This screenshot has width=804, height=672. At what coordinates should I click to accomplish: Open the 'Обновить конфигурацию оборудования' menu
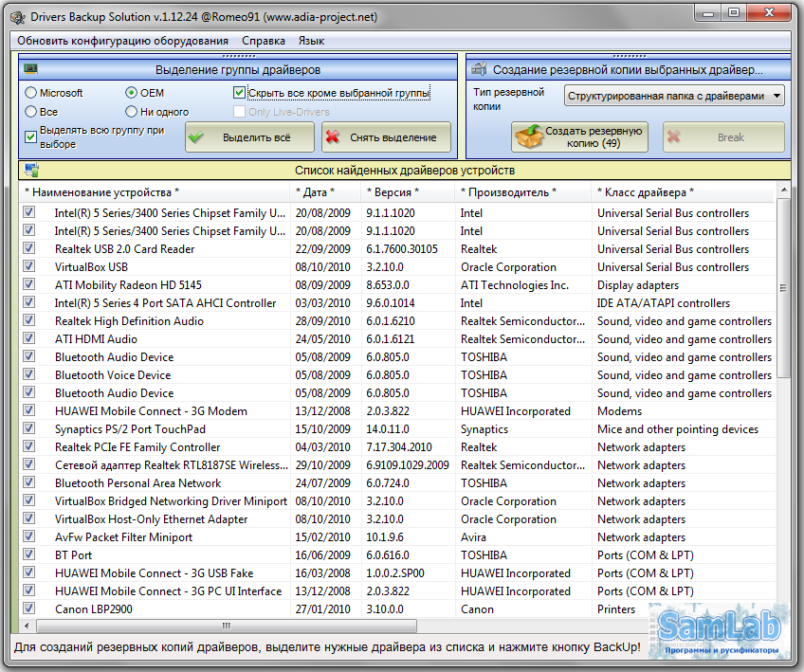[x=122, y=41]
